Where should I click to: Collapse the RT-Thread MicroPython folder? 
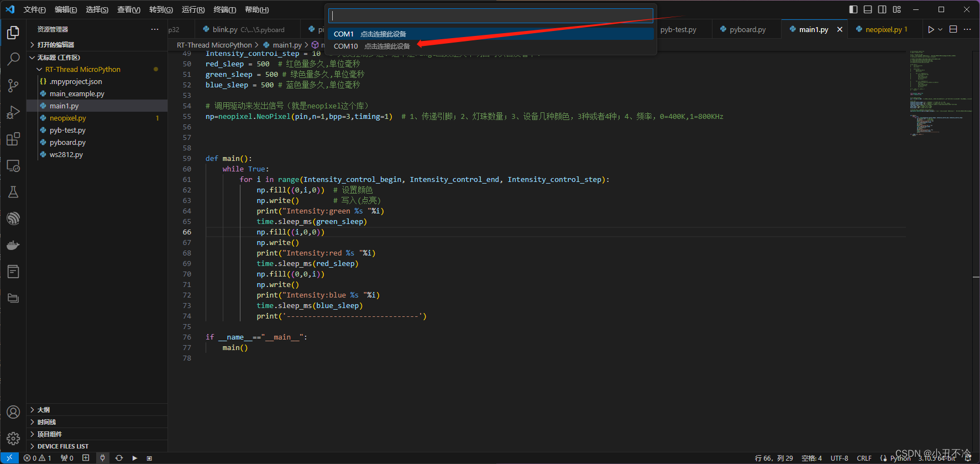click(x=97, y=69)
